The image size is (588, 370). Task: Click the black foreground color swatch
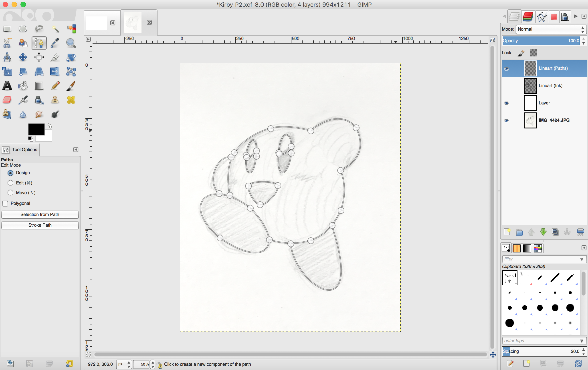tap(36, 129)
